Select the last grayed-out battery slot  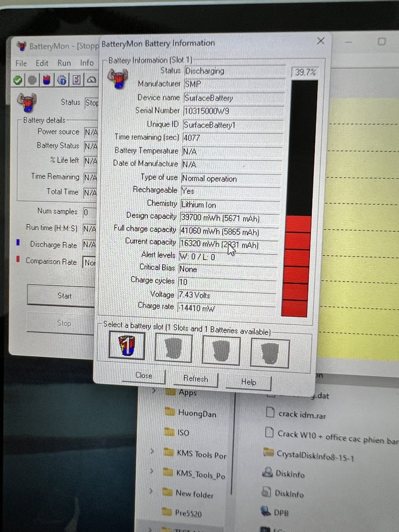coord(269,352)
